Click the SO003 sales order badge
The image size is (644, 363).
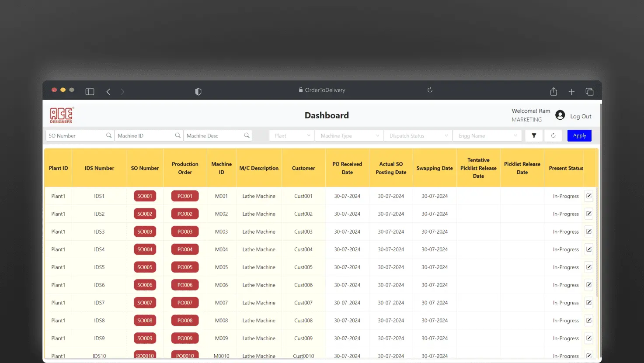click(x=145, y=232)
